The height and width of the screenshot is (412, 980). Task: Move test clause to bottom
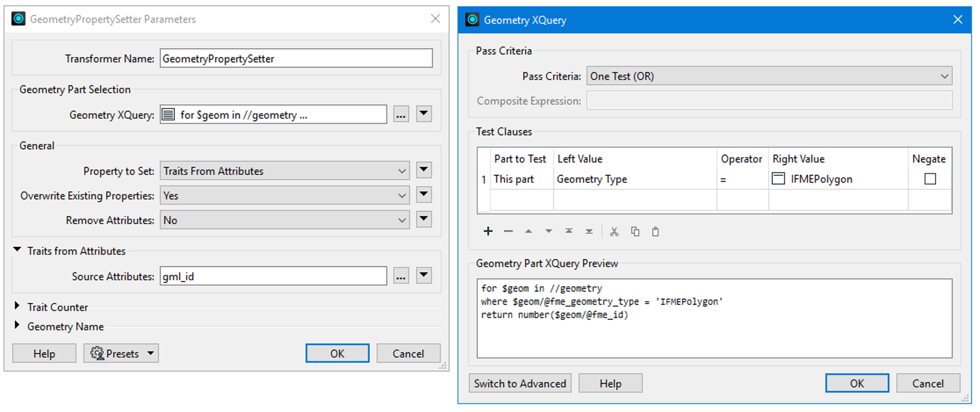pos(589,231)
